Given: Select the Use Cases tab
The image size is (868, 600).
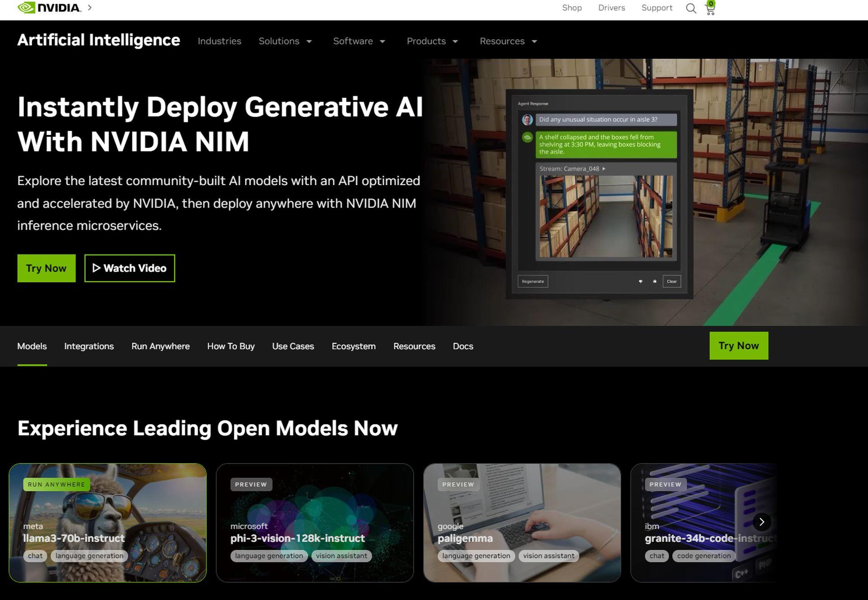Looking at the screenshot, I should (293, 346).
